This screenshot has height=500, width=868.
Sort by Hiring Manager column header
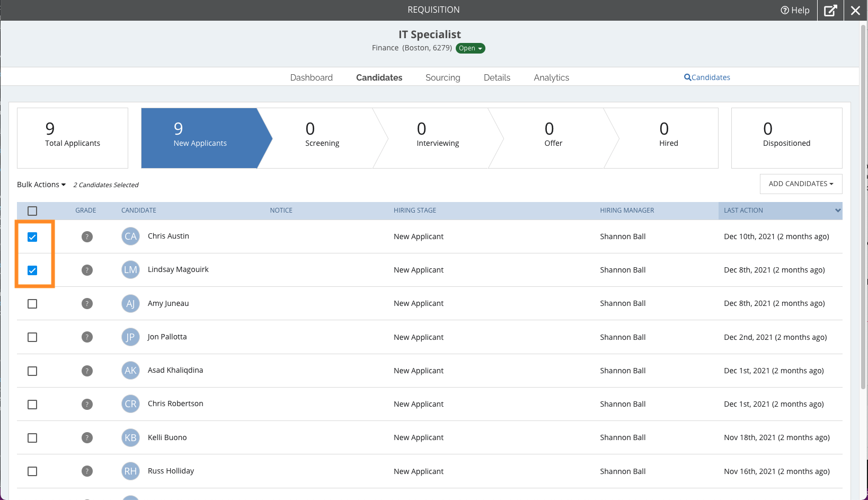pyautogui.click(x=627, y=210)
